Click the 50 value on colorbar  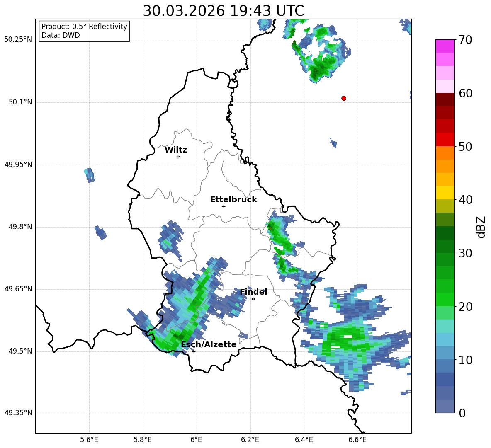(x=465, y=147)
